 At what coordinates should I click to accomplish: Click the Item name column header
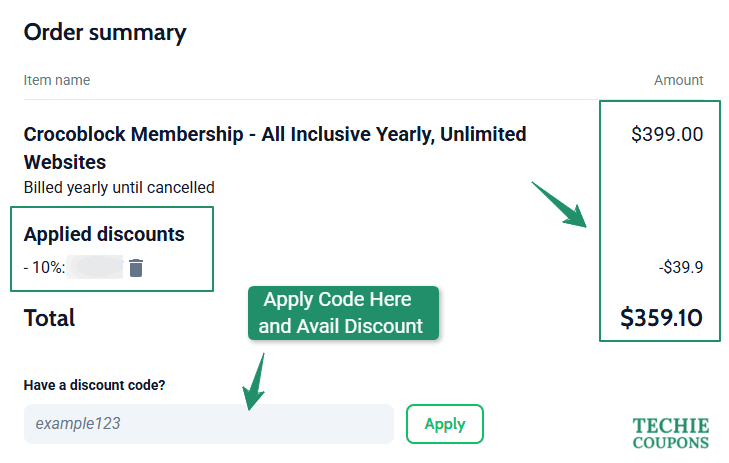(57, 80)
